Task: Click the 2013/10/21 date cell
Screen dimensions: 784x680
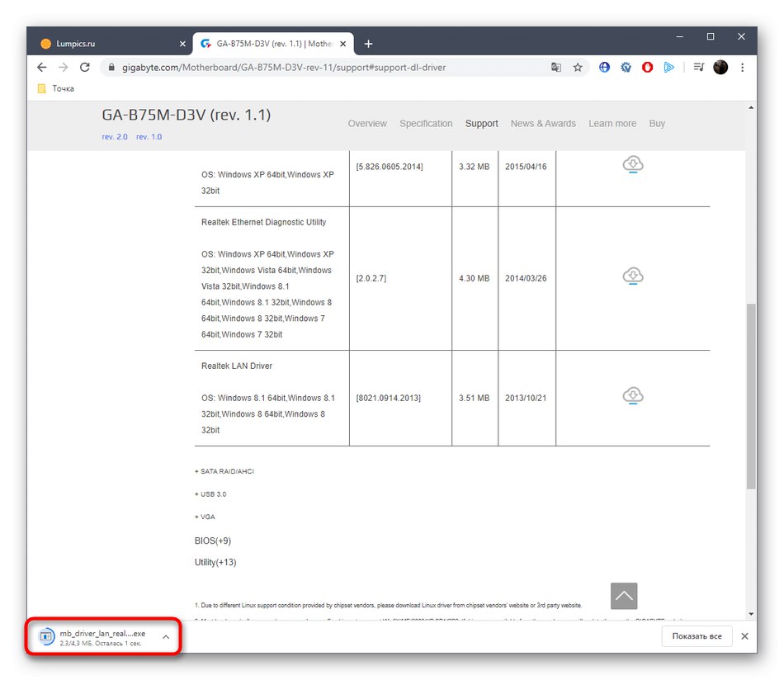Action: pyautogui.click(x=526, y=398)
